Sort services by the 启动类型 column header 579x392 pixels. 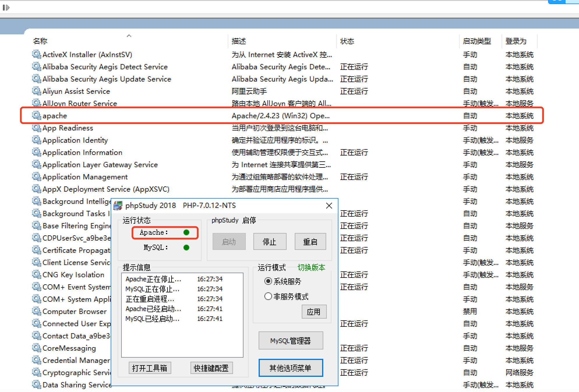pos(477,41)
